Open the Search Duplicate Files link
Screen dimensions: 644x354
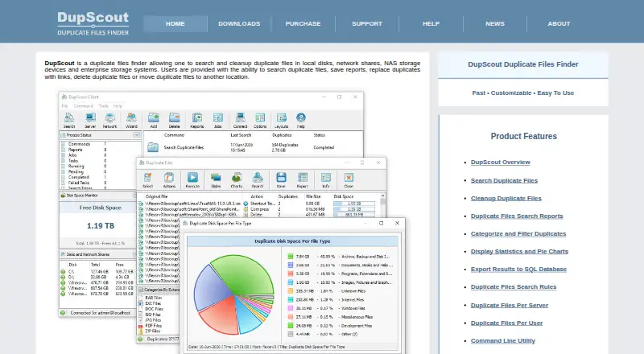[504, 180]
